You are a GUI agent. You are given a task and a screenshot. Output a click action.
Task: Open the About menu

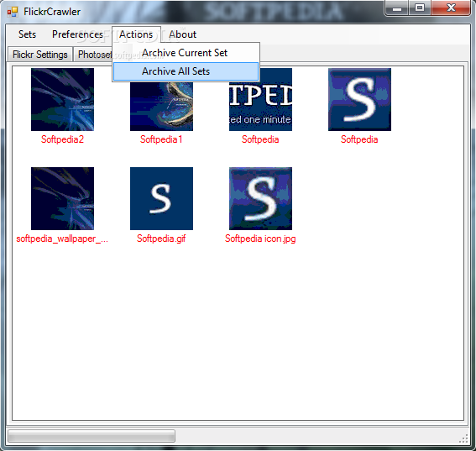tap(182, 34)
